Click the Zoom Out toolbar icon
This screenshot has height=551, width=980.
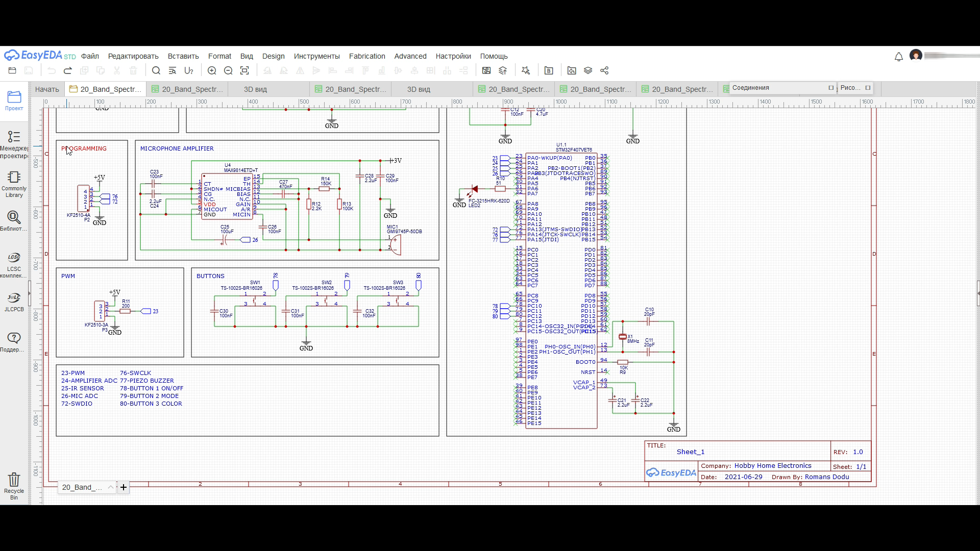(x=228, y=71)
